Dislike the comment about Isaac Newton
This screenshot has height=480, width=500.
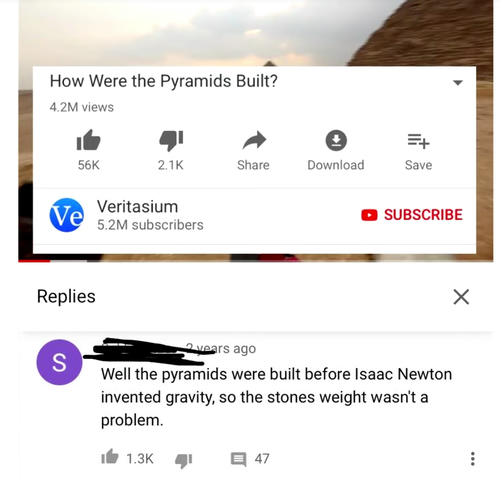[x=183, y=460]
